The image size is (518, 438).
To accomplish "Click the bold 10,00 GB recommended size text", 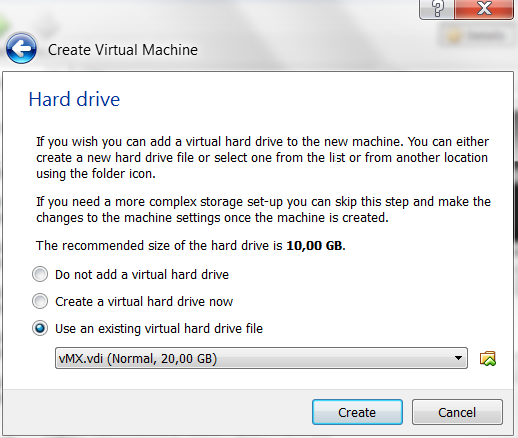I will click(x=314, y=246).
